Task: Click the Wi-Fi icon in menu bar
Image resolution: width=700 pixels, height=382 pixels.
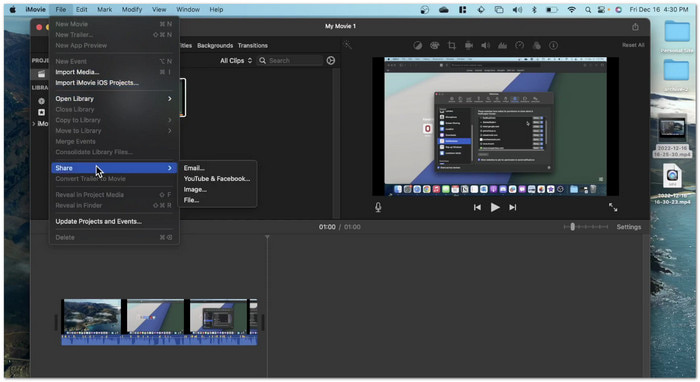Action: point(571,9)
